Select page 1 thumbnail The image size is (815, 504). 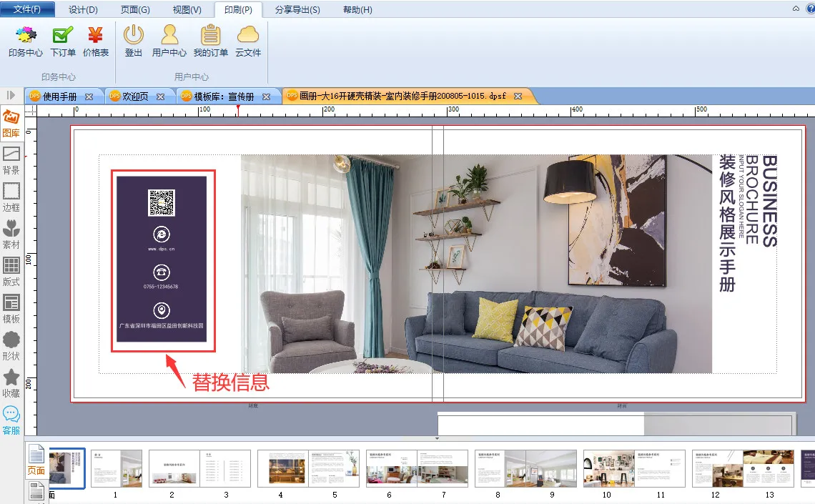tap(117, 468)
